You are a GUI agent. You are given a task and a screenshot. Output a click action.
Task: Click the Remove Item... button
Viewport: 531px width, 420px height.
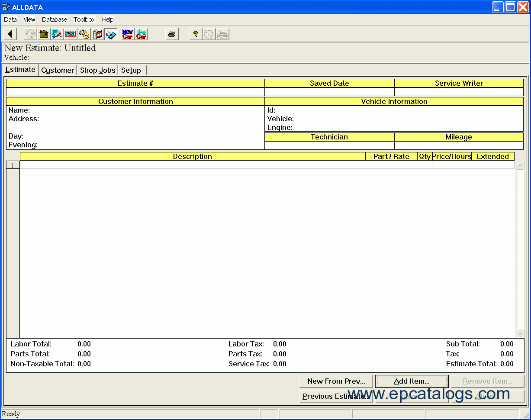pos(488,381)
